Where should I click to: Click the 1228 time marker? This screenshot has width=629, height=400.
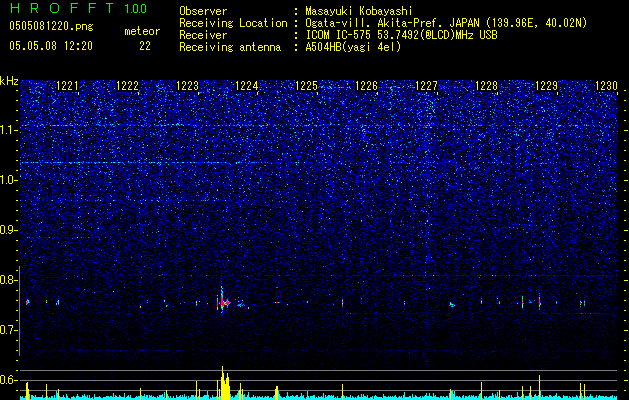tap(487, 86)
